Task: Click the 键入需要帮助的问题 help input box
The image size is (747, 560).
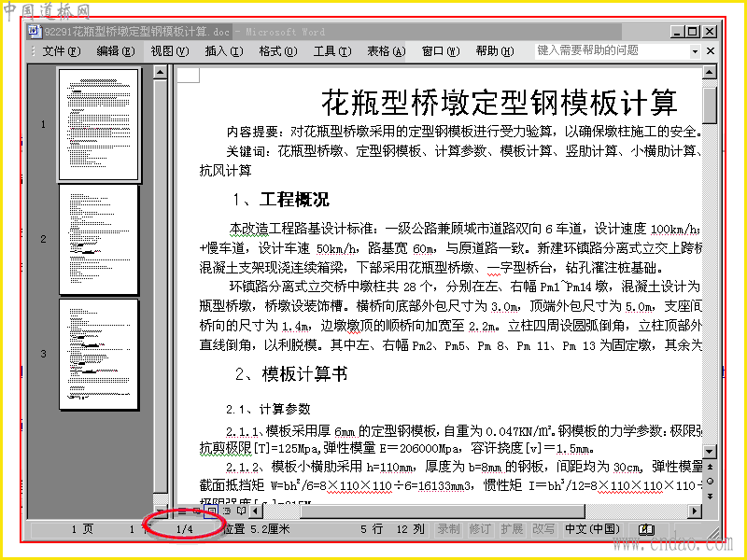Action: point(613,51)
